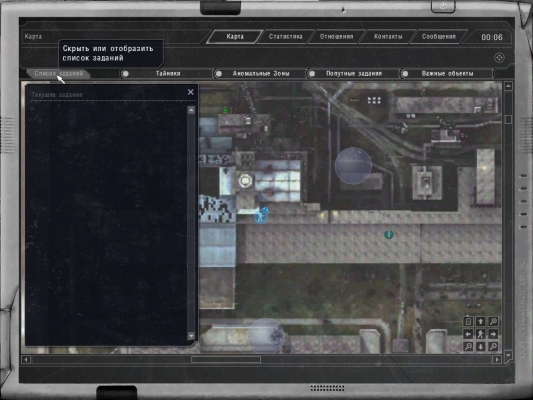Click the map's horizontal scrollbar thumb
Viewport: 533px width, 400px height.
[x=226, y=359]
